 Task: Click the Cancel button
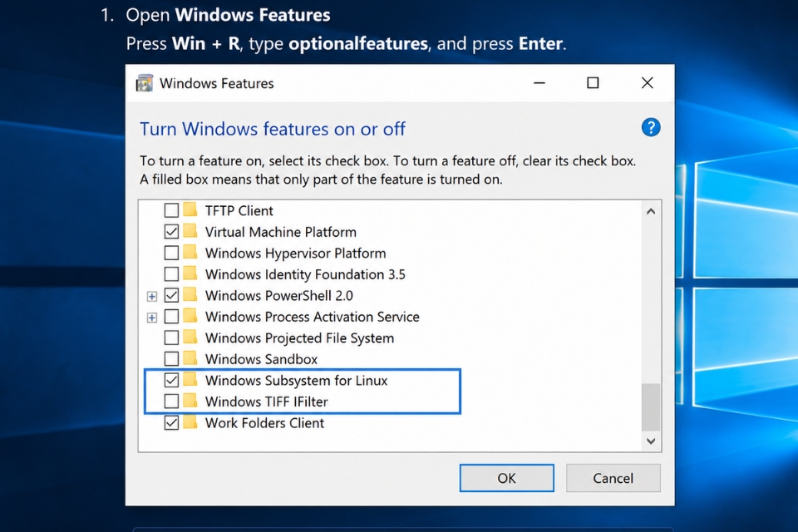point(613,478)
